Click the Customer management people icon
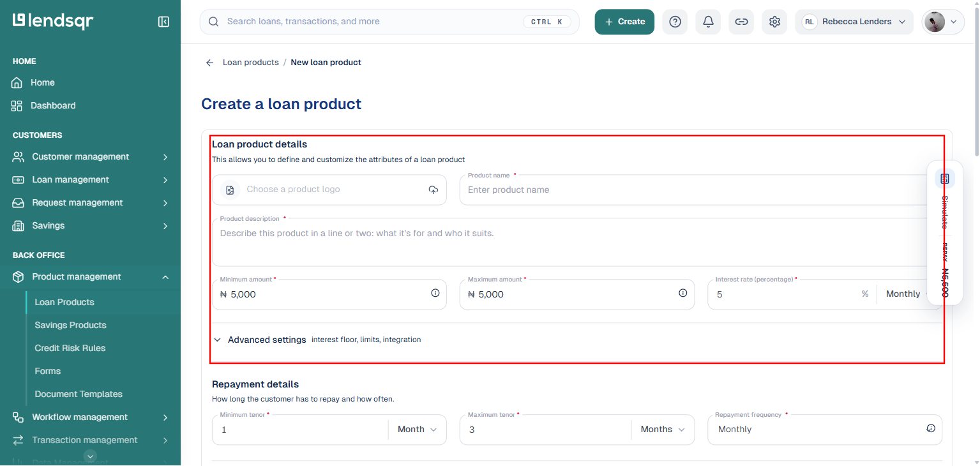This screenshot has height=466, width=980. [x=19, y=157]
